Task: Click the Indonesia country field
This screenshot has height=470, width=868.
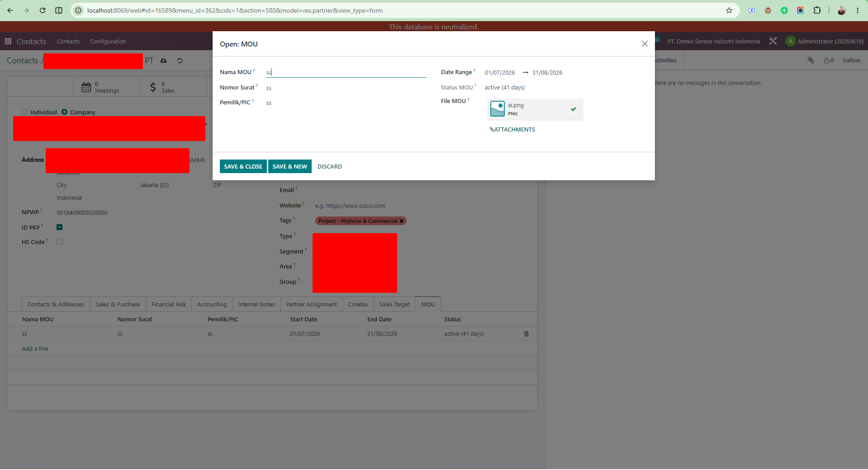Action: click(x=69, y=198)
